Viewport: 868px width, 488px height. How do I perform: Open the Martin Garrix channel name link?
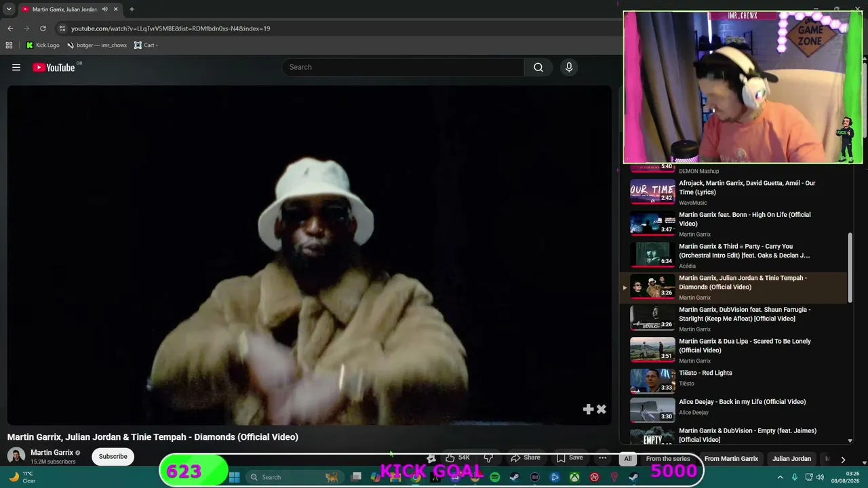pos(52,453)
